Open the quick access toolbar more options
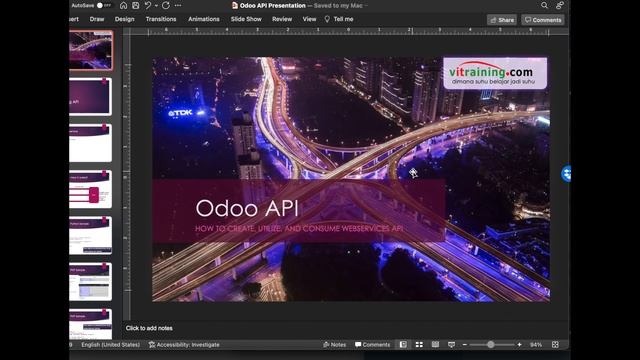Screen dimensions: 640x360 pos(178,6)
